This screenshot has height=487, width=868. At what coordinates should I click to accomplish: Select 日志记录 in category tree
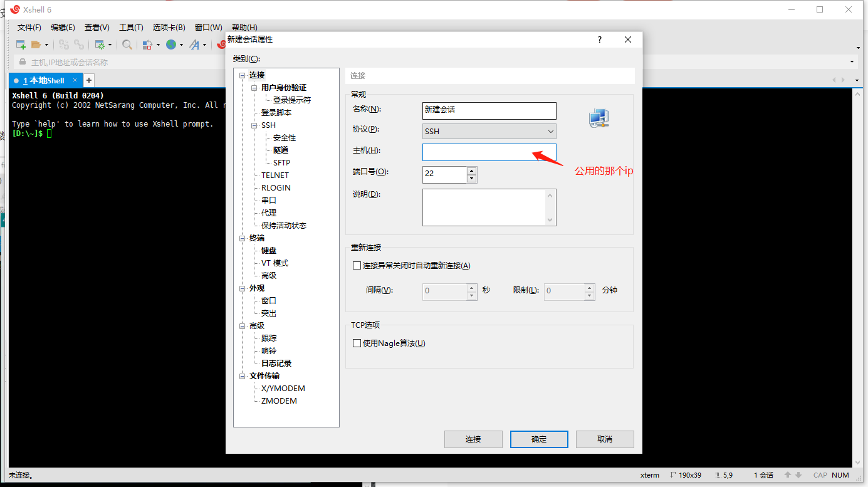tap(276, 364)
